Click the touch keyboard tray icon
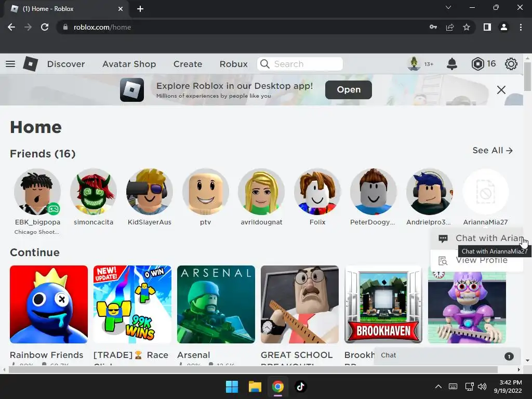Screen dimensions: 532x399 coord(453,387)
